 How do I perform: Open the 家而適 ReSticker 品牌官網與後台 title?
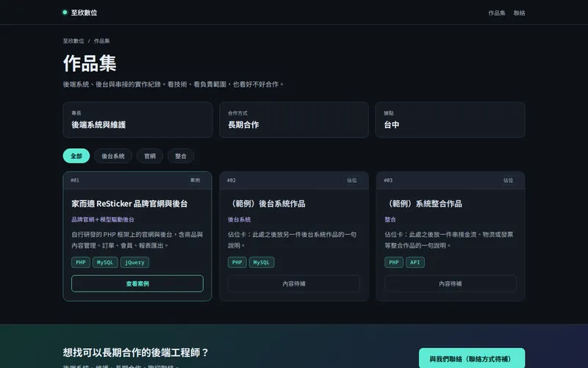click(129, 204)
